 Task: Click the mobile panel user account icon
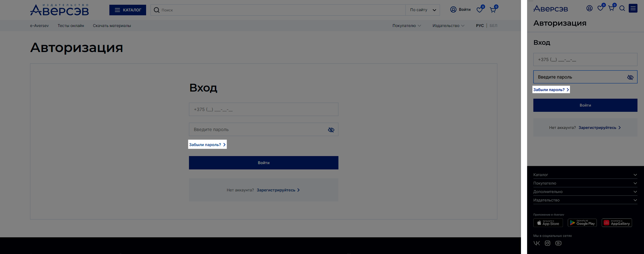point(589,8)
